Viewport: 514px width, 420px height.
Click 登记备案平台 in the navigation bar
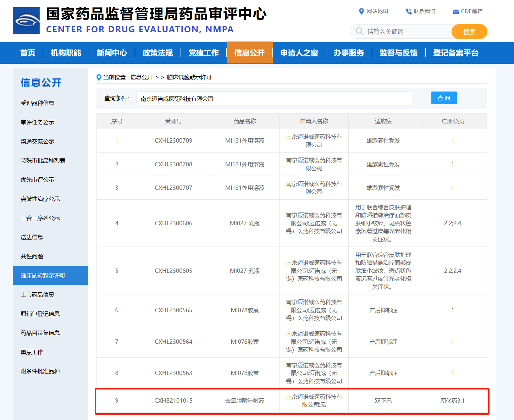click(455, 53)
